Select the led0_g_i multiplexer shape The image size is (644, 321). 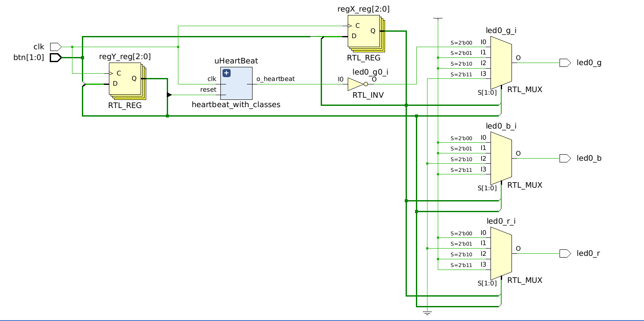tap(501, 63)
